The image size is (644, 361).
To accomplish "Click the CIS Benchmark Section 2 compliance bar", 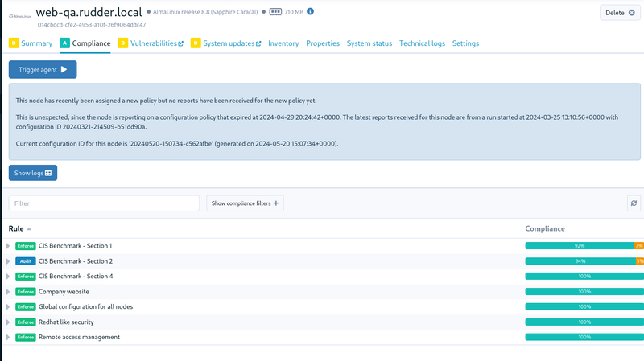I will (x=584, y=261).
